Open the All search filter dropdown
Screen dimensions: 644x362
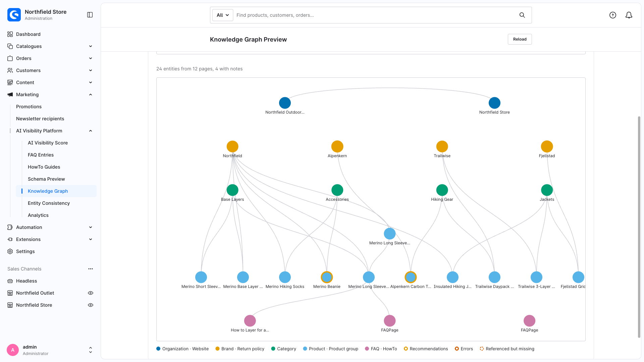(x=223, y=15)
